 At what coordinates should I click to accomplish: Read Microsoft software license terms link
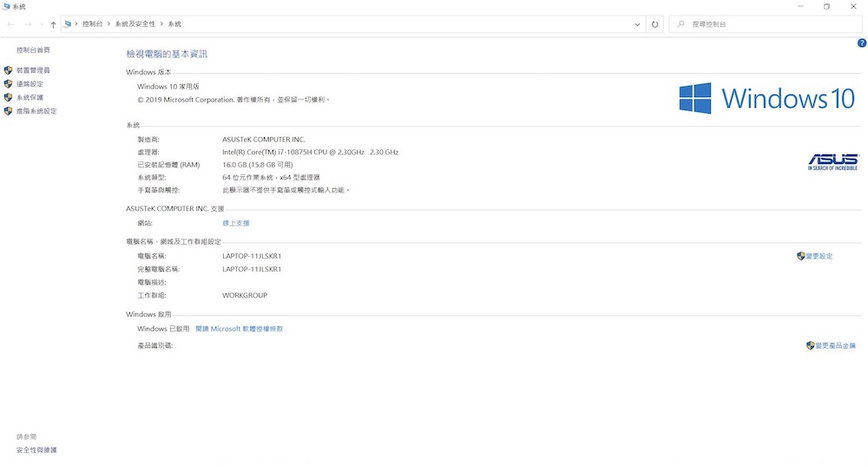[240, 329]
